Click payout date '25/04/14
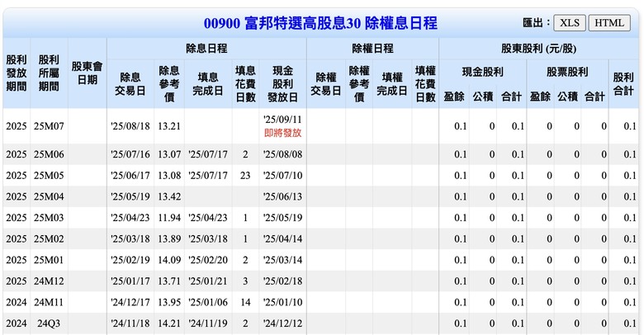The width and height of the screenshot is (644, 335). click(282, 239)
